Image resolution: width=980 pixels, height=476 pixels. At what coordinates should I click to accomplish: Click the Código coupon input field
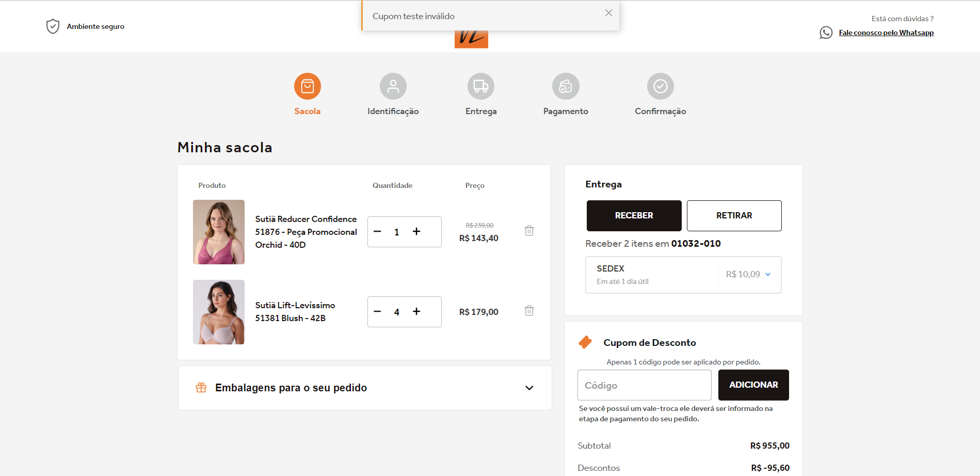[645, 385]
